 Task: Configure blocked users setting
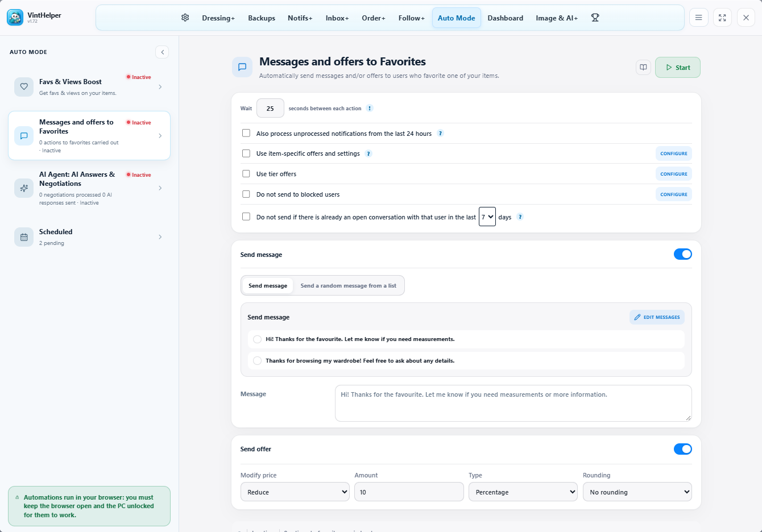(674, 194)
